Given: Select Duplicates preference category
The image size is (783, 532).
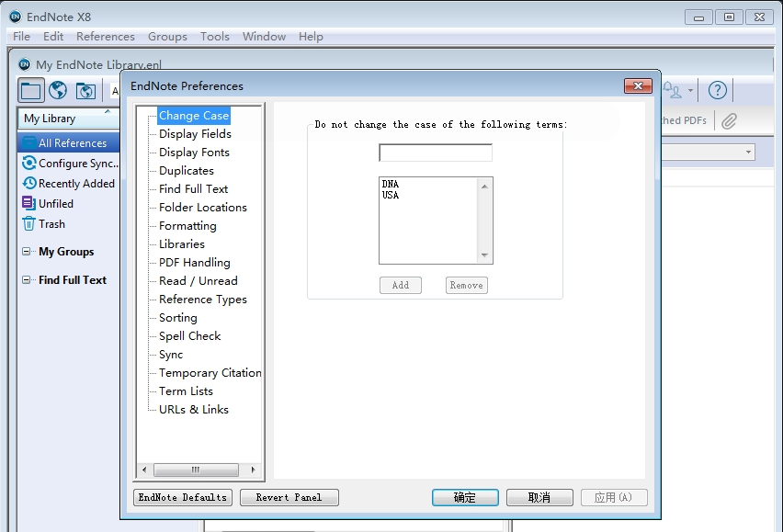Looking at the screenshot, I should tap(187, 171).
